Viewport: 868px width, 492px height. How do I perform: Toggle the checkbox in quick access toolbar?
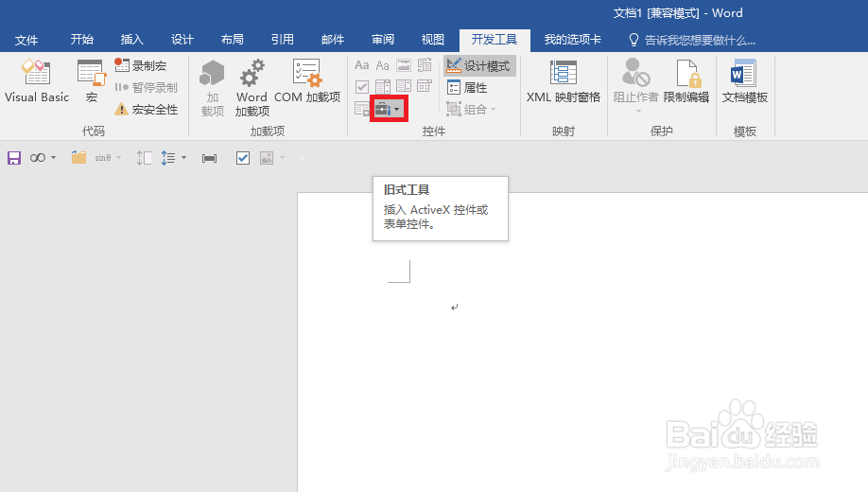pos(243,158)
